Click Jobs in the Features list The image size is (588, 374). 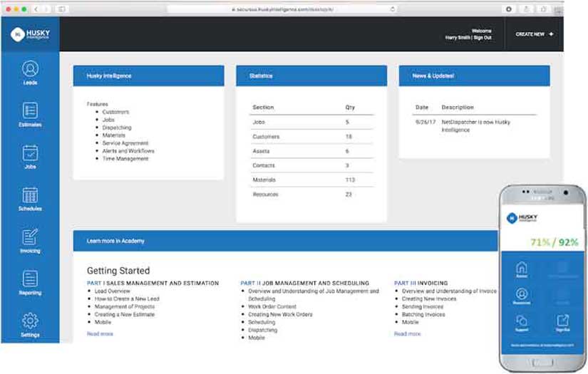point(108,120)
